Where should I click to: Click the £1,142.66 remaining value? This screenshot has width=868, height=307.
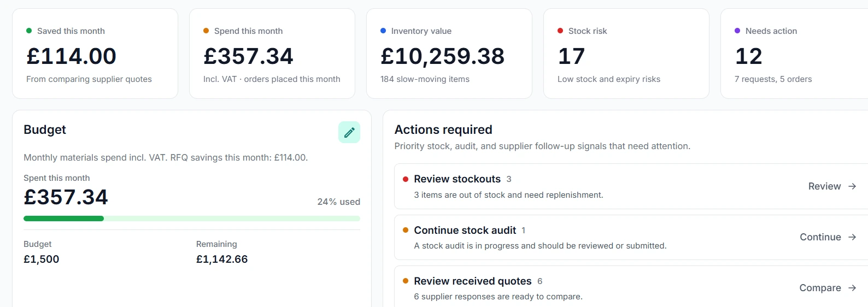(x=222, y=259)
